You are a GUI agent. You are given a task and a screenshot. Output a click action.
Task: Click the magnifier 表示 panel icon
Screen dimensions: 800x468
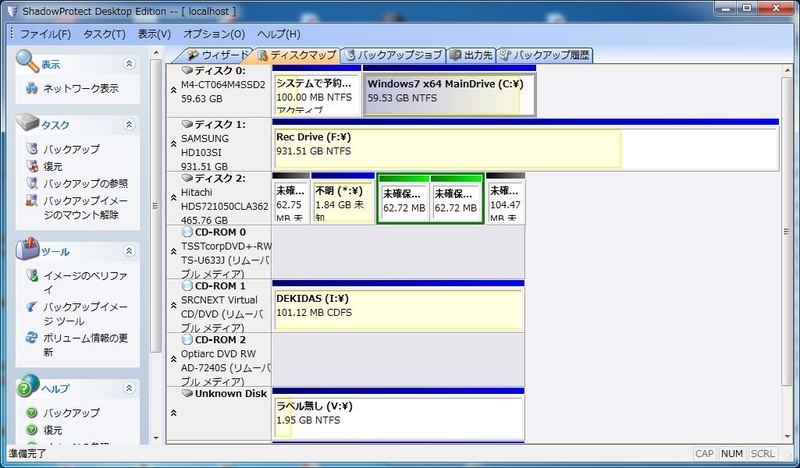(x=27, y=61)
